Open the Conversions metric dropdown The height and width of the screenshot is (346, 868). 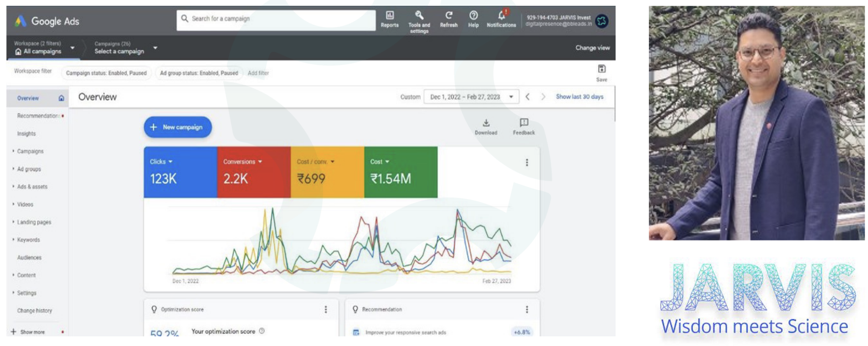(243, 162)
